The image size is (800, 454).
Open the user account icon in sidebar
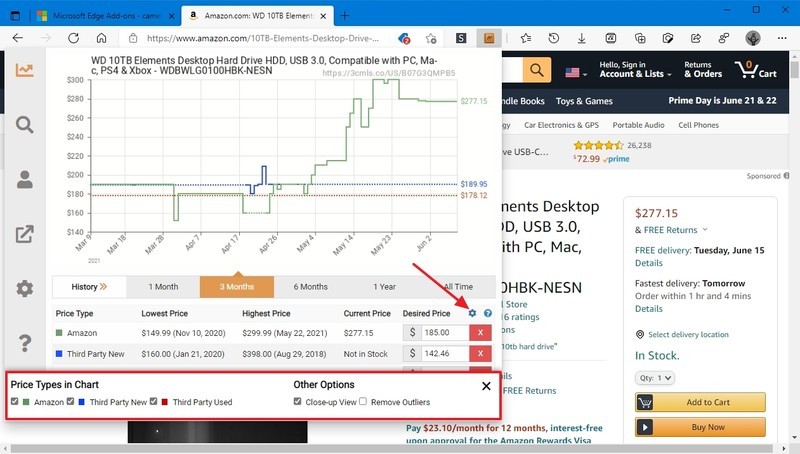[x=24, y=180]
